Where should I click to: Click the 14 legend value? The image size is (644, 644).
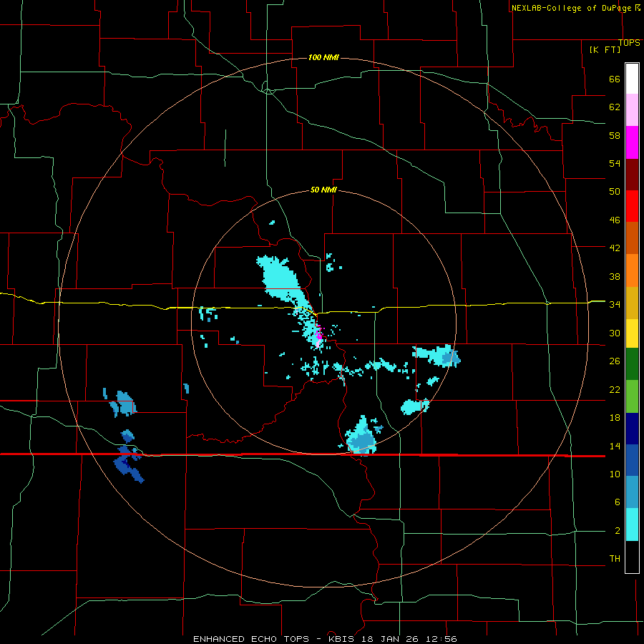coord(615,446)
